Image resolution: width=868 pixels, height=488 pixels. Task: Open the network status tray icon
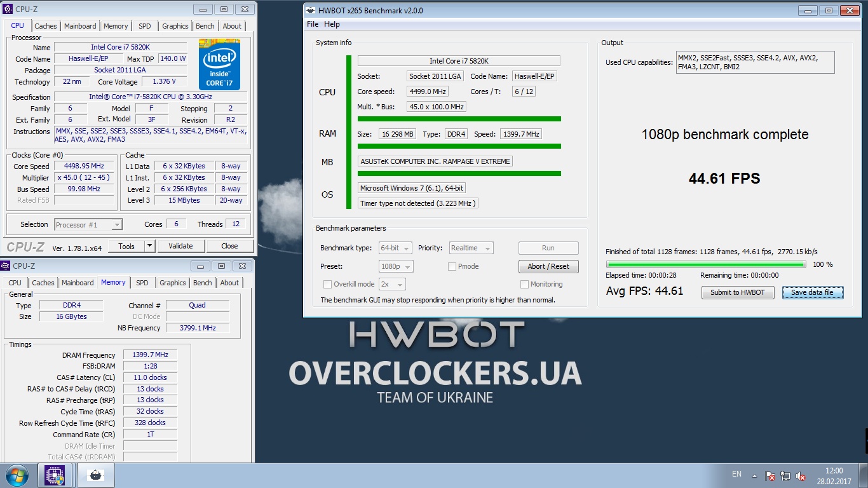point(785,475)
